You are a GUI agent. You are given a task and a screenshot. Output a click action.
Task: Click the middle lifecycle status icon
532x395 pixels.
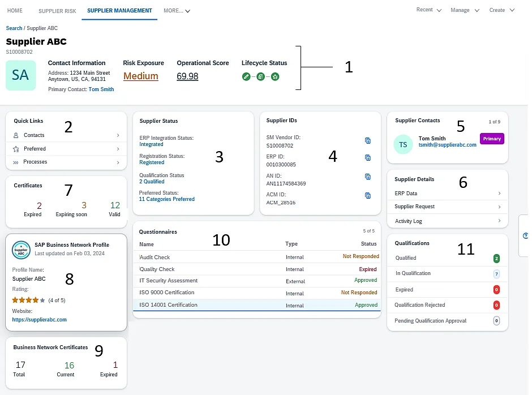click(260, 77)
